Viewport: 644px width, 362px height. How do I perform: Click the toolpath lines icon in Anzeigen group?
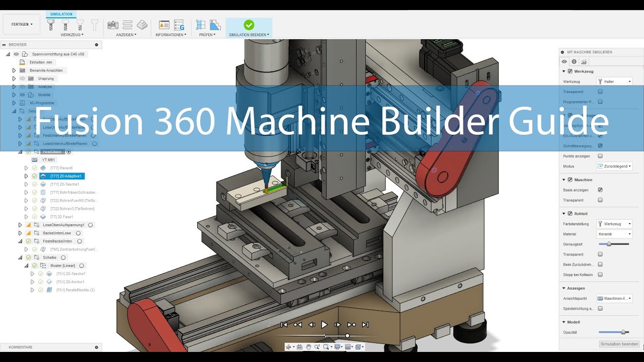point(128,25)
